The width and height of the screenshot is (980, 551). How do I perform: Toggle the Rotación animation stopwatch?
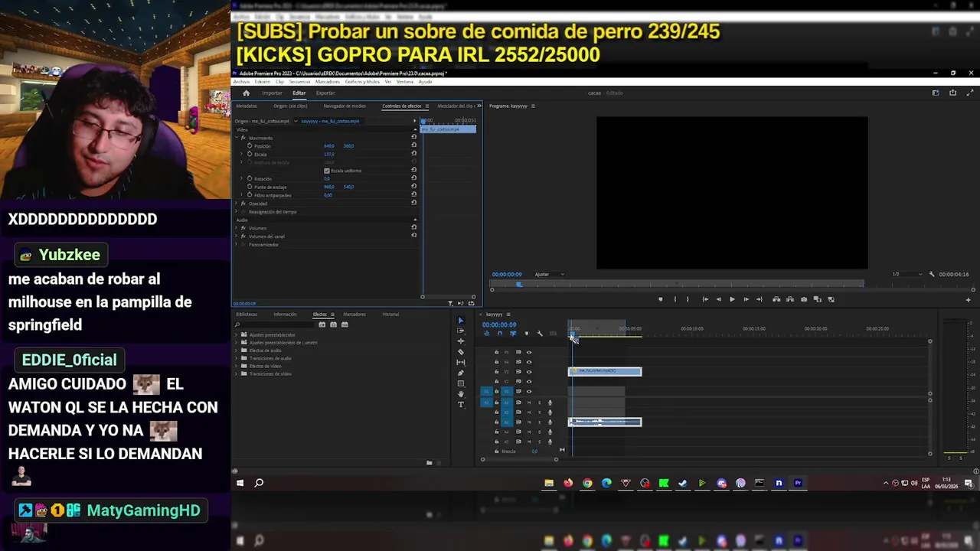250,178
